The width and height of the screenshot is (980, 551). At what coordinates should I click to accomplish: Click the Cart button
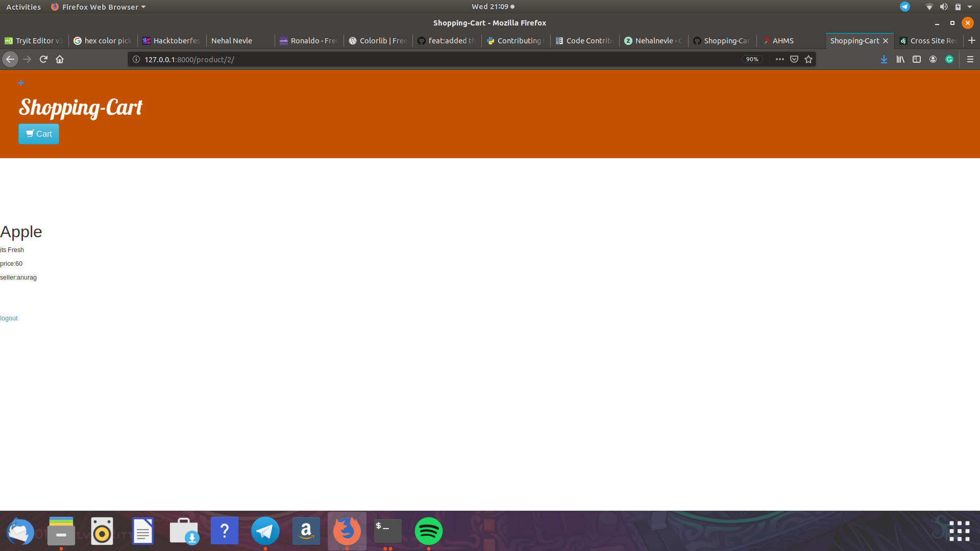[x=39, y=134]
